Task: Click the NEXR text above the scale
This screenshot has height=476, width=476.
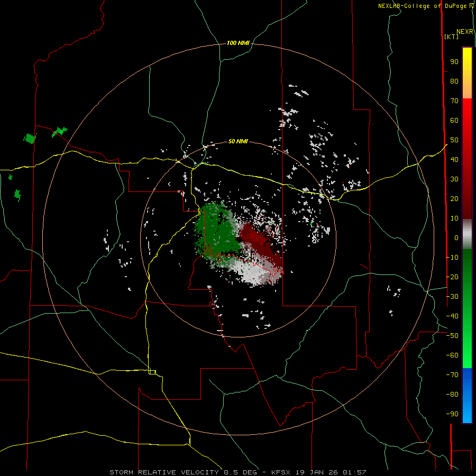Action: point(464,32)
